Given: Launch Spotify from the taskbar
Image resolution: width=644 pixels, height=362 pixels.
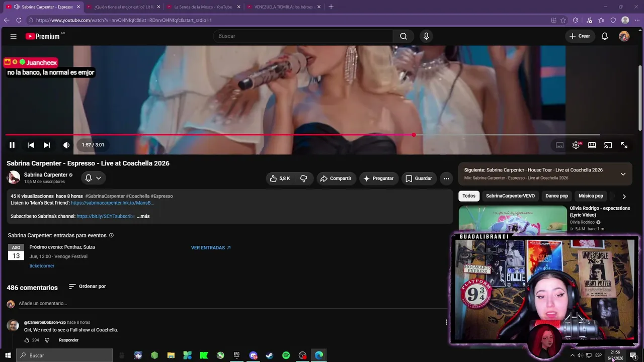Looking at the screenshot, I should tap(286, 355).
